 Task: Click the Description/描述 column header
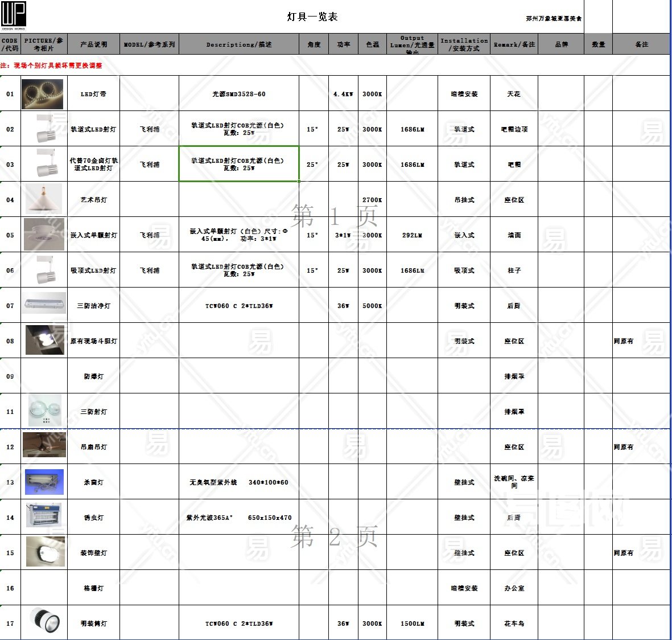click(239, 44)
